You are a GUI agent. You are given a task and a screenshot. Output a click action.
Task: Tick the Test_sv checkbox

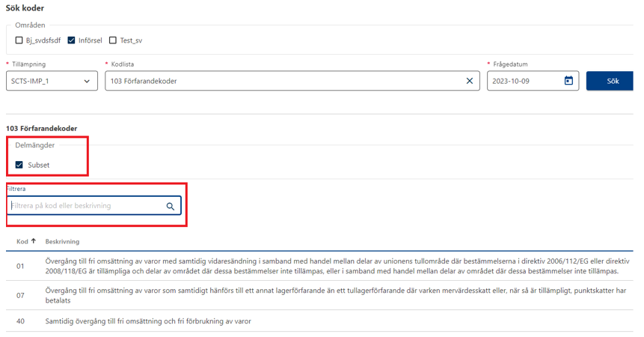[x=113, y=40]
